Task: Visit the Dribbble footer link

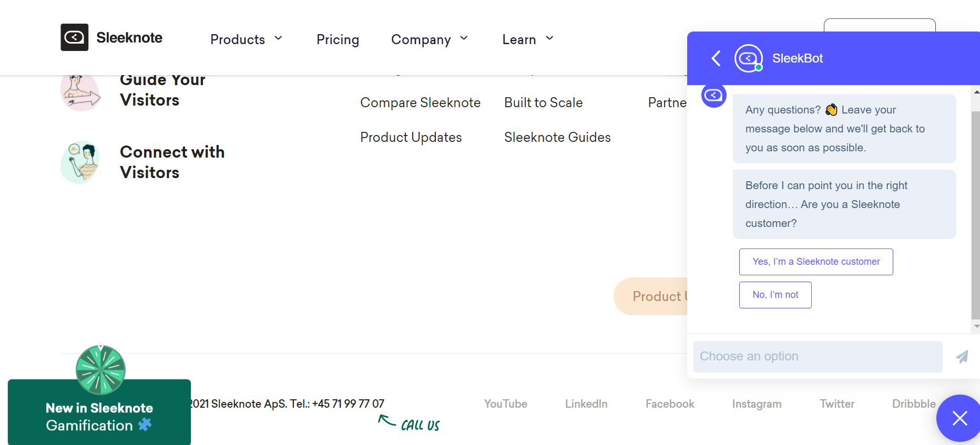Action: [914, 404]
